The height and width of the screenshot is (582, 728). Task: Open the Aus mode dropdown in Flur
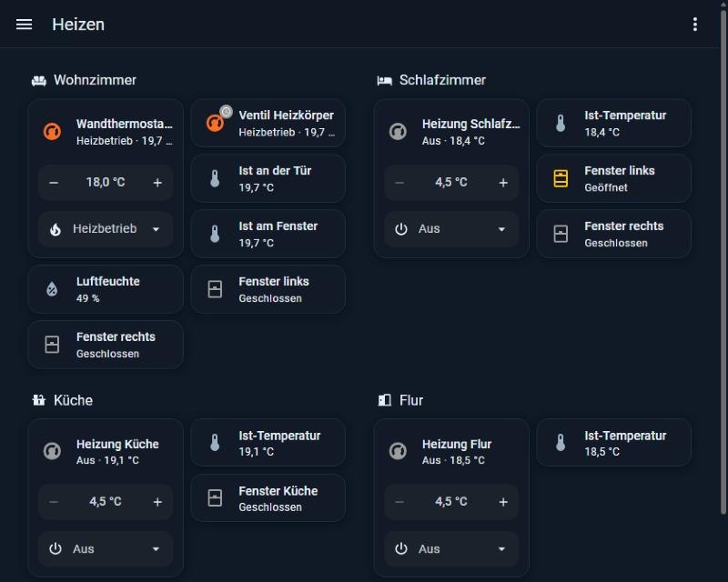pos(451,549)
